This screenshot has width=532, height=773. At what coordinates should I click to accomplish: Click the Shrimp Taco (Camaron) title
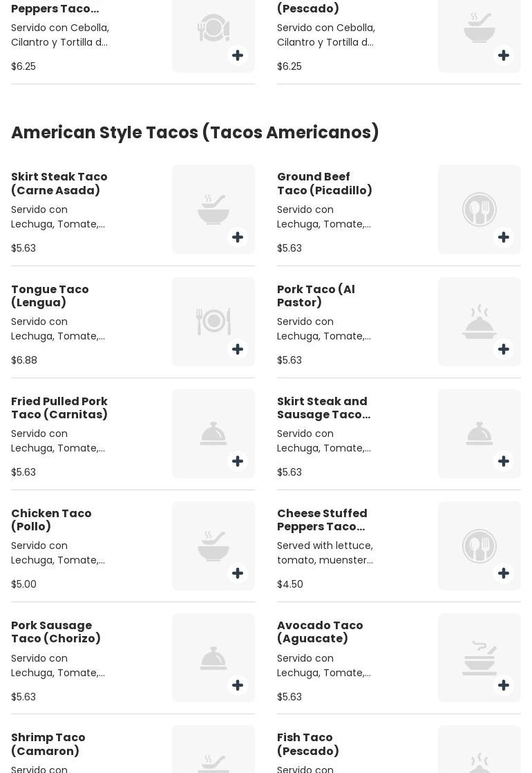point(48,744)
